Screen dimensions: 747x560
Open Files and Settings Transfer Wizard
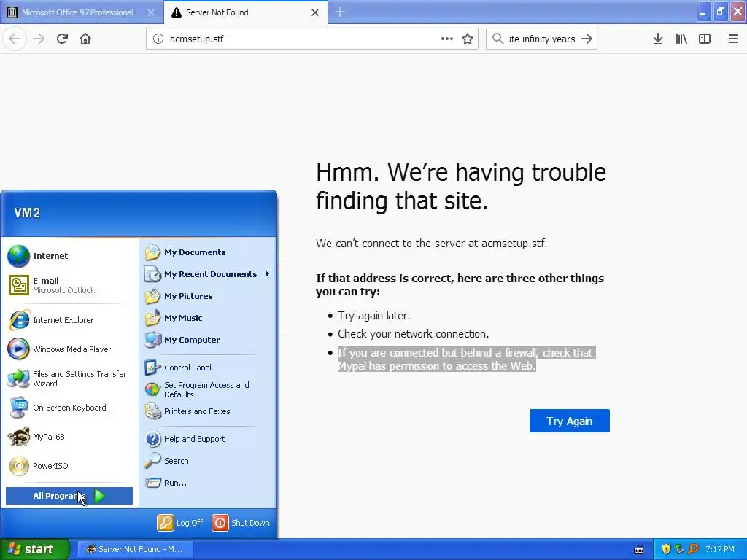point(69,378)
